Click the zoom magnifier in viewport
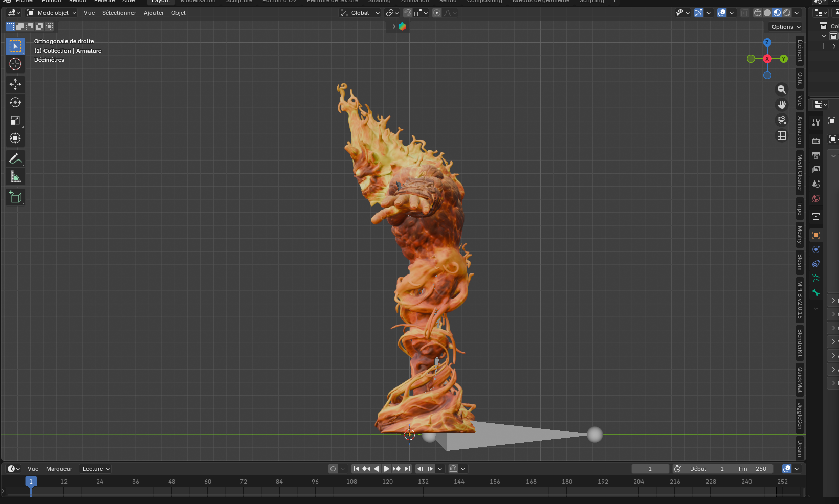This screenshot has width=839, height=504. point(782,89)
